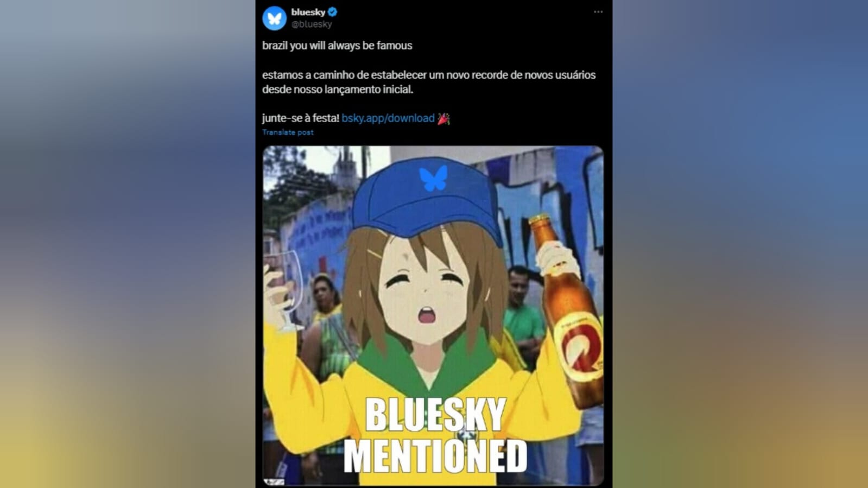
Task: Click the wine glass in the meme
Action: (x=285, y=288)
